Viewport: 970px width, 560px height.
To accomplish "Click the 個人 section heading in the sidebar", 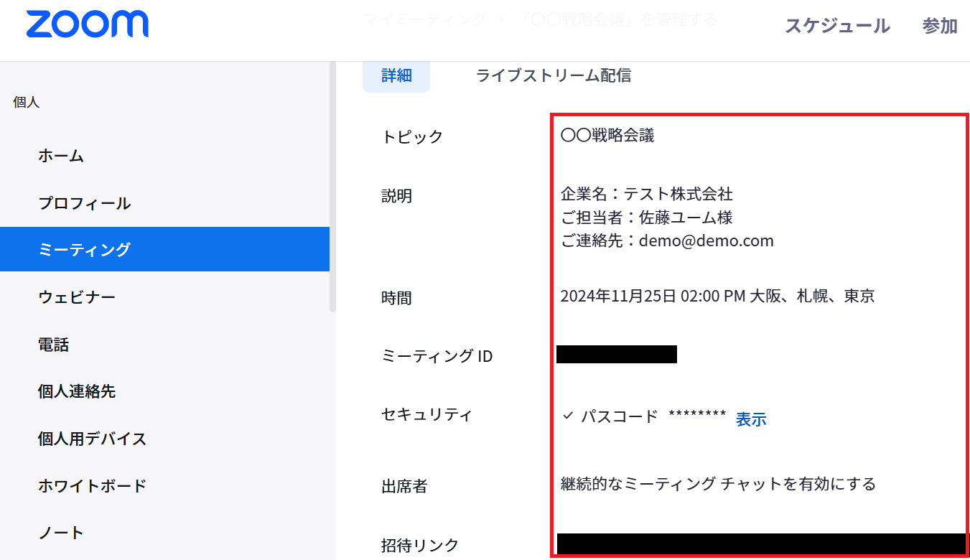I will point(27,102).
